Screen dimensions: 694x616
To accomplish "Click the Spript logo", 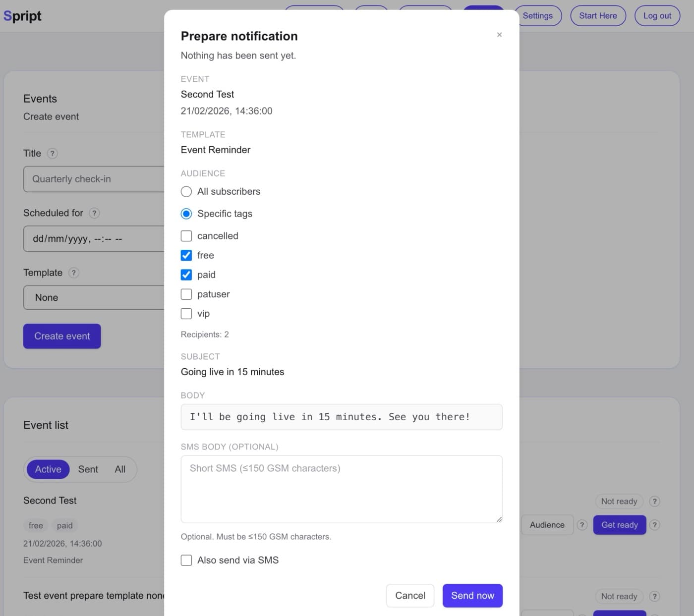I will pos(22,16).
